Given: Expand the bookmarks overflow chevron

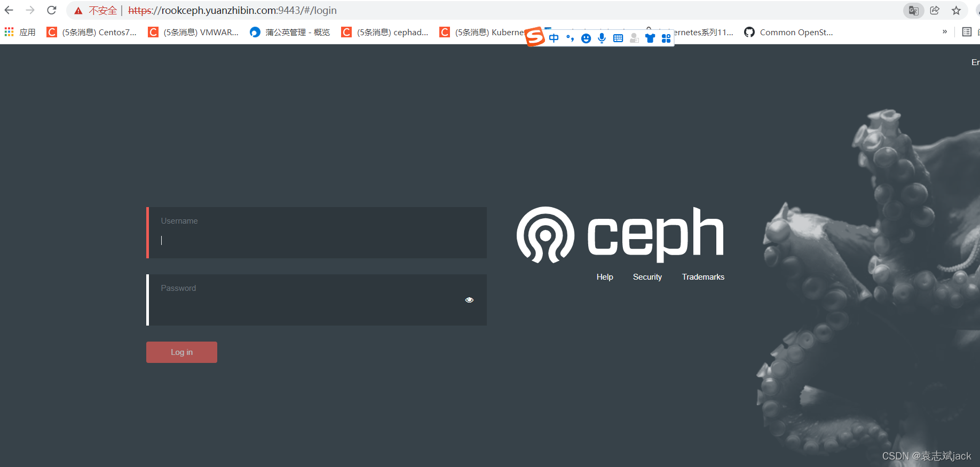Looking at the screenshot, I should 945,32.
